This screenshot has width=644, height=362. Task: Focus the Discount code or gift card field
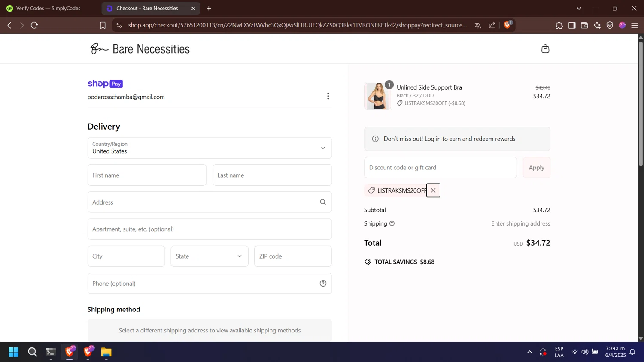(440, 168)
